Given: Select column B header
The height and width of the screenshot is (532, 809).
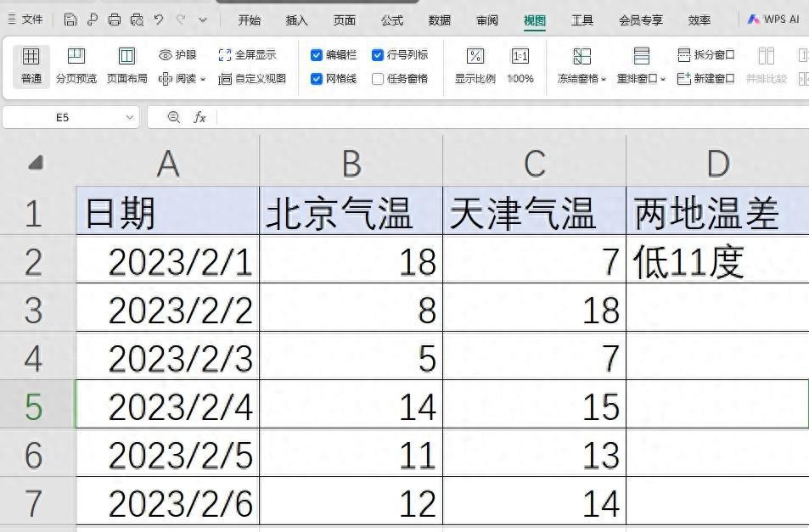Looking at the screenshot, I should pos(351,164).
